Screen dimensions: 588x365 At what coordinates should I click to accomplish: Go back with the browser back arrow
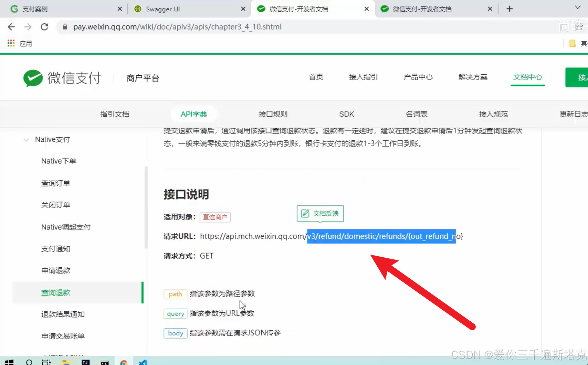pos(11,27)
